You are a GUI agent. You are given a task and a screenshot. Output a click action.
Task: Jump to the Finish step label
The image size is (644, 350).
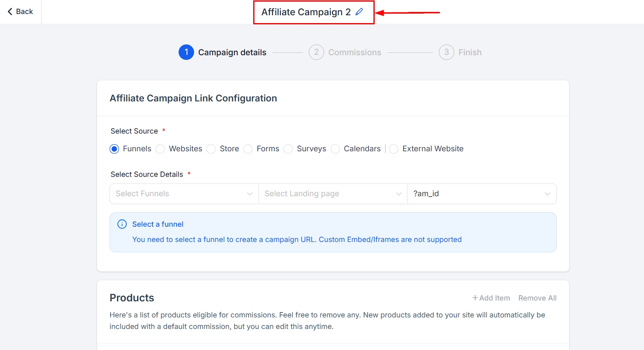point(470,52)
